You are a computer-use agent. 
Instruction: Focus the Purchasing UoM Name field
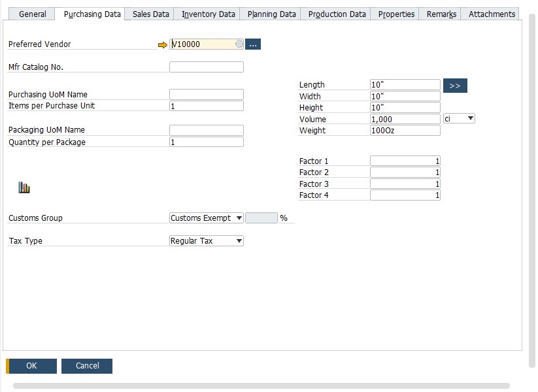click(206, 95)
